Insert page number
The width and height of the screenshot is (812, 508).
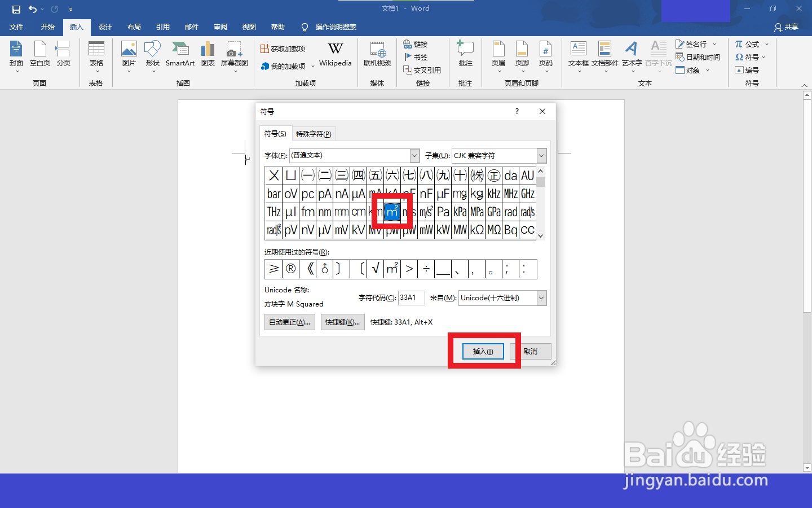tap(546, 55)
